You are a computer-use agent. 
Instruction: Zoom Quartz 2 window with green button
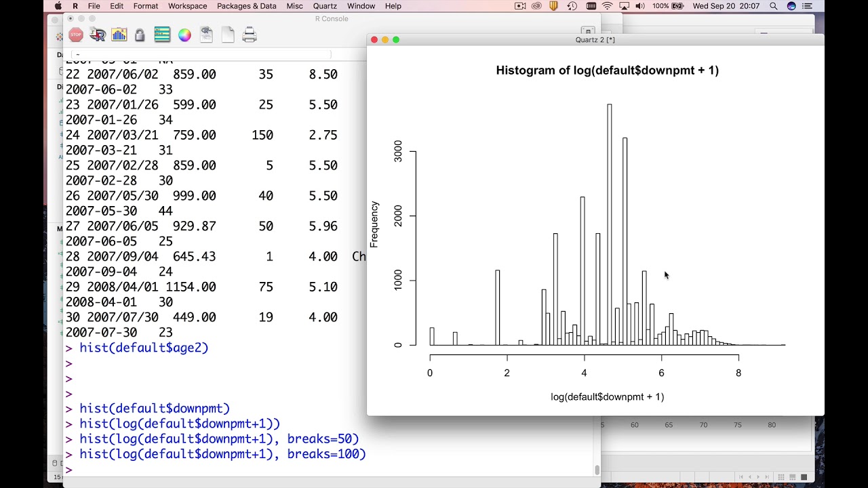396,39
